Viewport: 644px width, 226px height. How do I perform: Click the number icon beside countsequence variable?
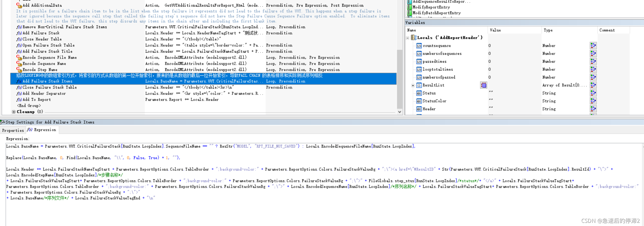point(419,46)
